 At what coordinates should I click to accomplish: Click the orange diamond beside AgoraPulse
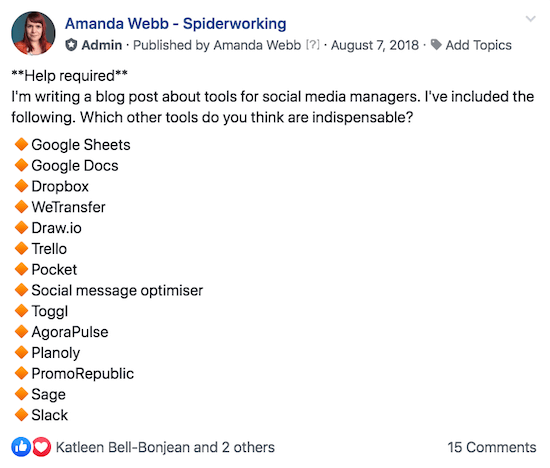[21, 331]
